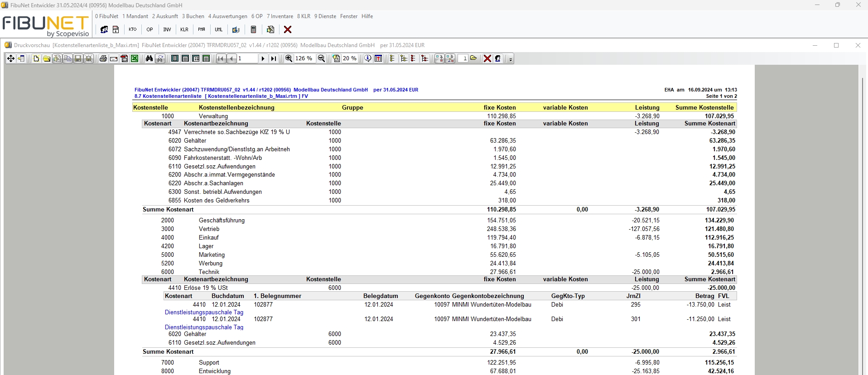The width and height of the screenshot is (868, 375).
Task: Click the binoculars search icon
Action: [149, 58]
